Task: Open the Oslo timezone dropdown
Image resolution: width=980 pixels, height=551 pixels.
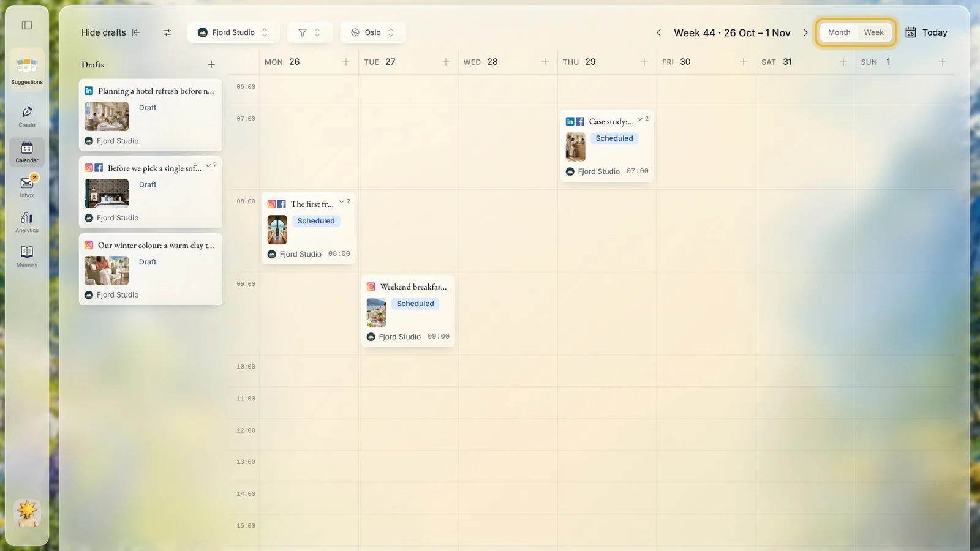Action: point(373,32)
